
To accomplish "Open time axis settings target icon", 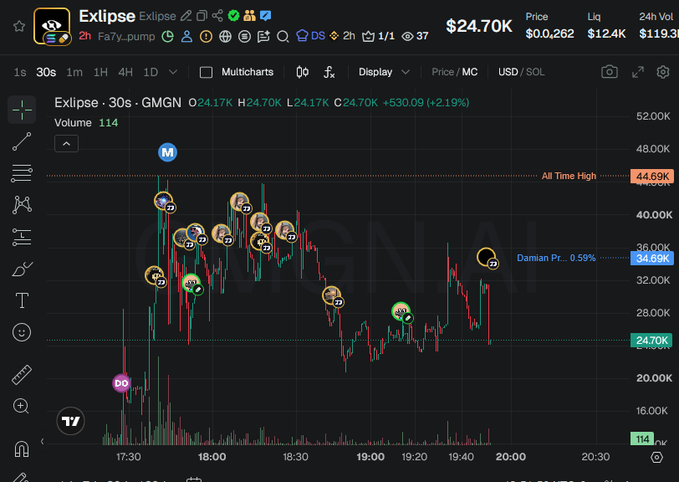I will [x=657, y=457].
